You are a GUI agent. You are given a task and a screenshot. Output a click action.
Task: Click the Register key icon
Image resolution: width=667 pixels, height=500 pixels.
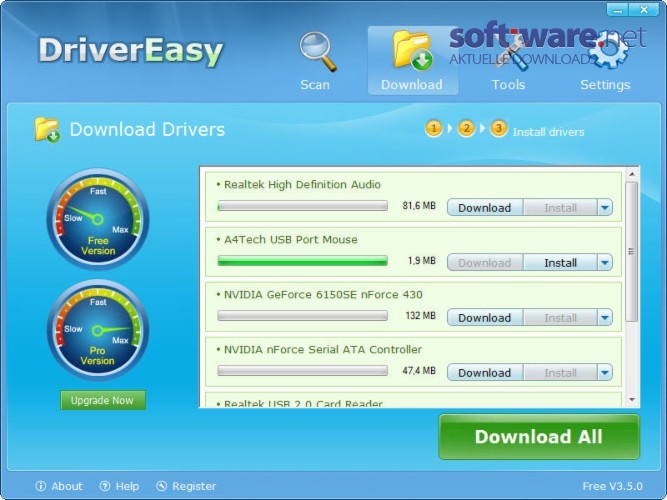162,486
